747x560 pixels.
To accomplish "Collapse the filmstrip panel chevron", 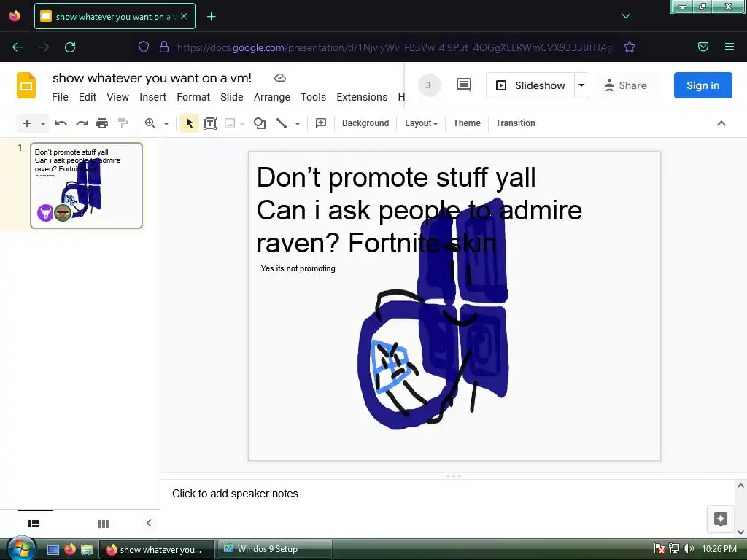I will click(149, 523).
